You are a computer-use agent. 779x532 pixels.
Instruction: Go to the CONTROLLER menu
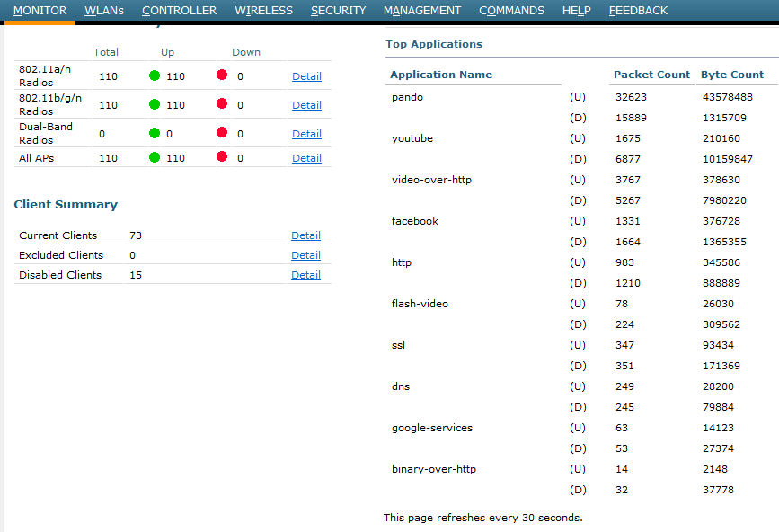click(x=179, y=11)
